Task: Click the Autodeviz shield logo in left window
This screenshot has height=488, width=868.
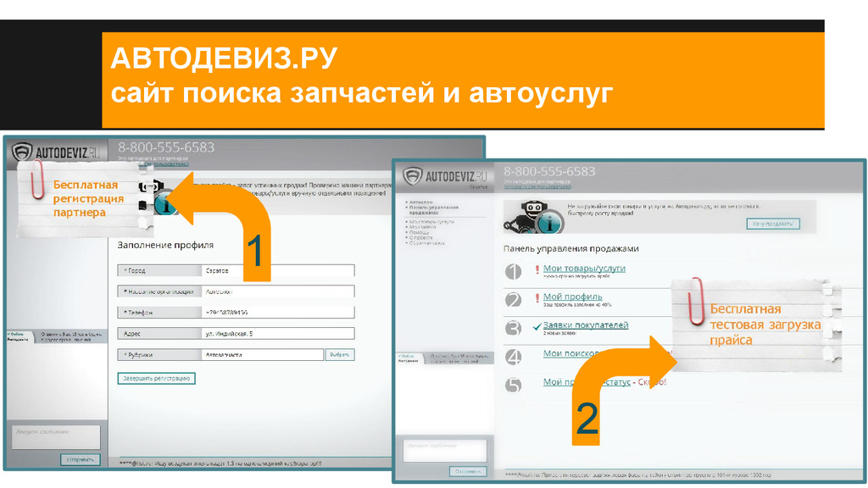Action: click(x=22, y=152)
